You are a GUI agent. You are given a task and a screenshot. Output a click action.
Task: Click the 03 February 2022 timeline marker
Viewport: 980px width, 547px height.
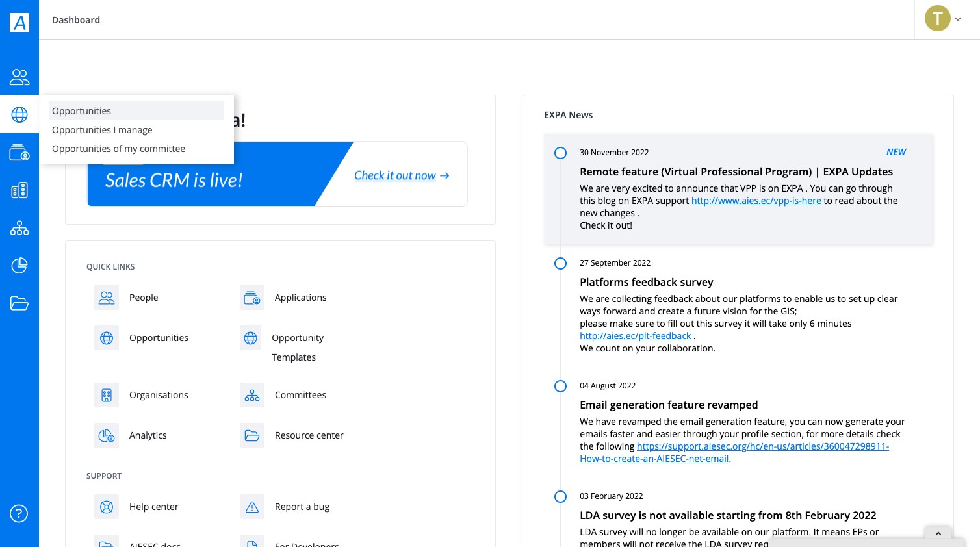(x=560, y=496)
